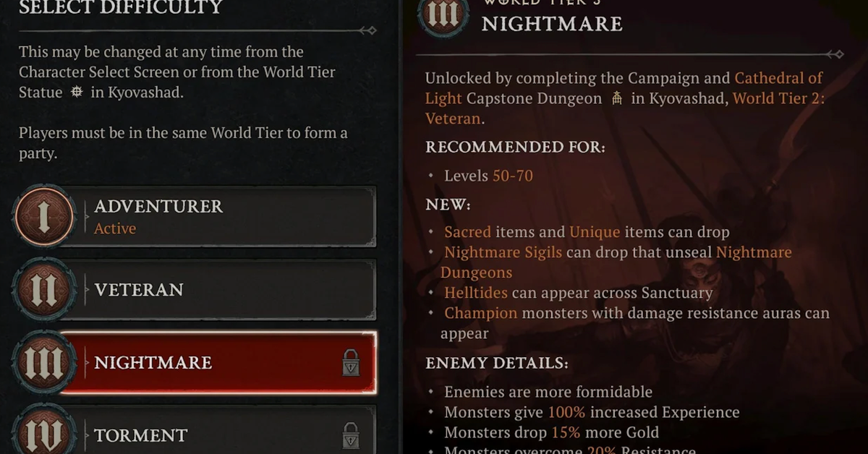Click the Capstone Dungeon icon near Kyovashad

click(617, 98)
